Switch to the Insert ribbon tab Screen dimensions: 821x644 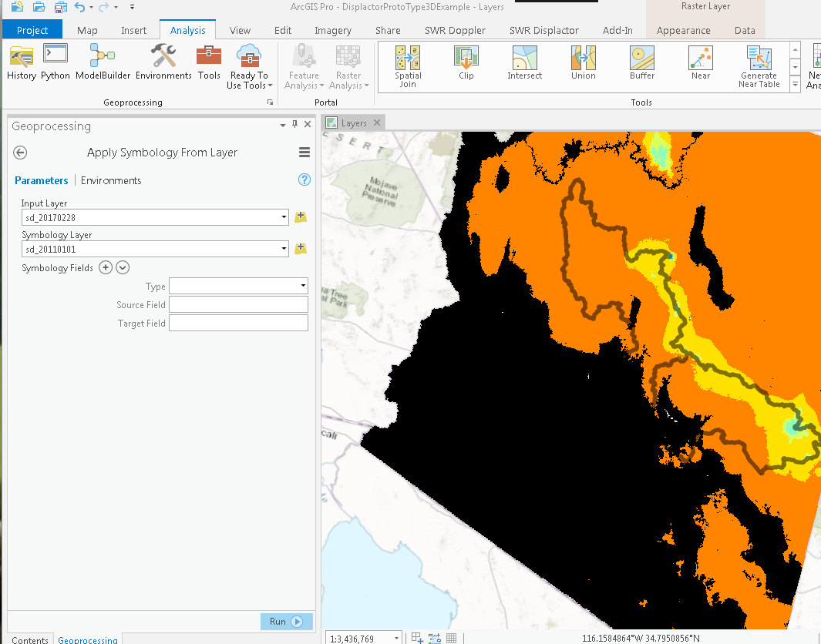click(133, 30)
